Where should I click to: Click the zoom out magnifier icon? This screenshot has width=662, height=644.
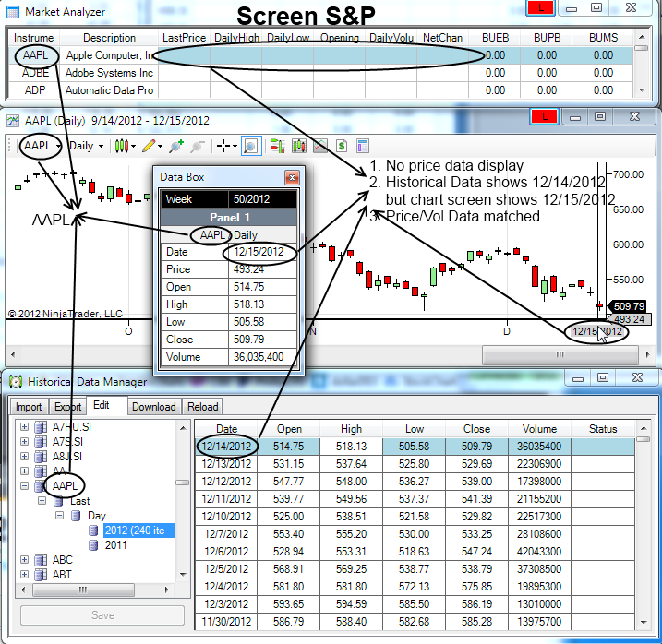tap(198, 147)
